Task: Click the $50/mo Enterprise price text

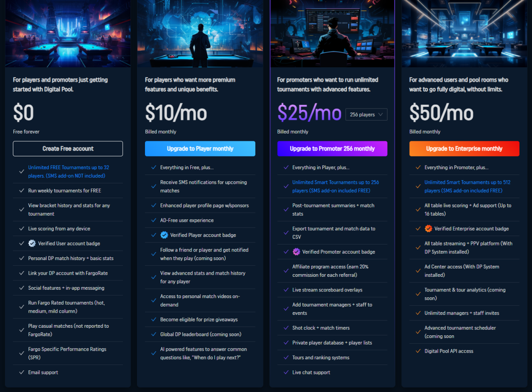Action: (x=441, y=113)
